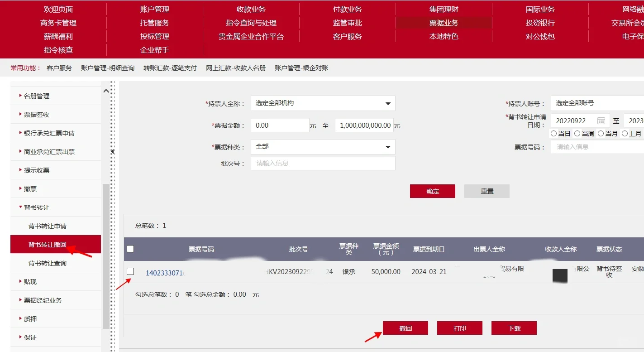Image resolution: width=644 pixels, height=352 pixels.
Task: Click the sidebar scrollbar up arrow
Action: (x=105, y=90)
